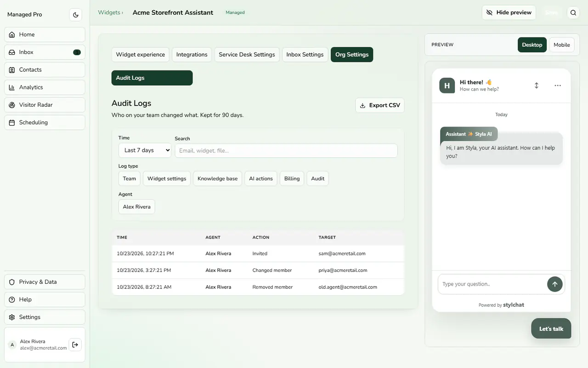Switch to Widget experience tab

pyautogui.click(x=141, y=54)
